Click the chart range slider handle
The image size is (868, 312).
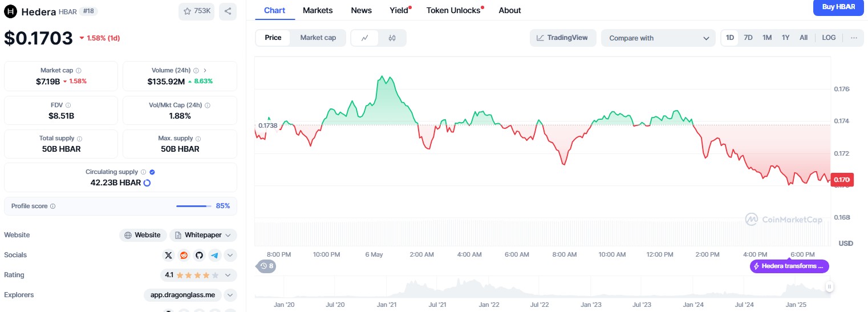(x=830, y=286)
